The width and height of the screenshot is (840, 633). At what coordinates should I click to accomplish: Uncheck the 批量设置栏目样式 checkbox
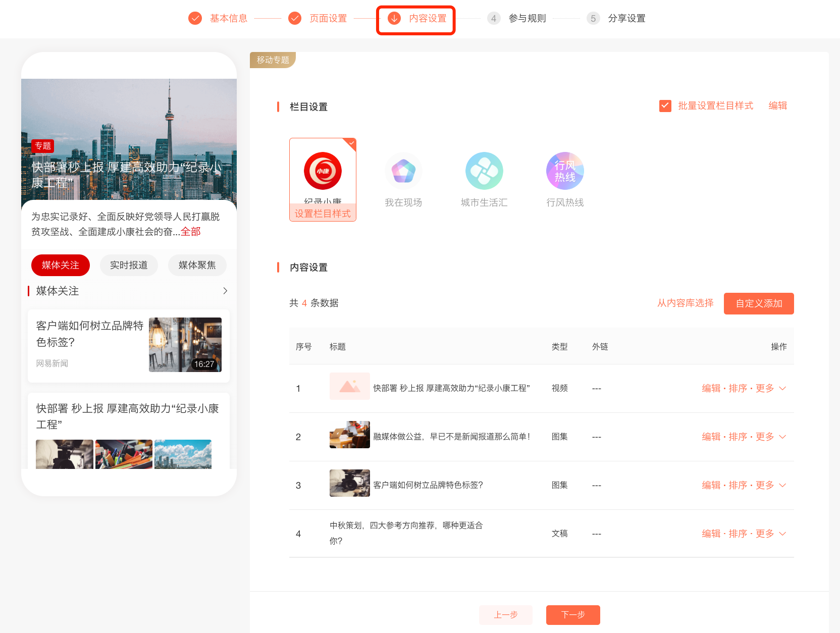pyautogui.click(x=665, y=106)
